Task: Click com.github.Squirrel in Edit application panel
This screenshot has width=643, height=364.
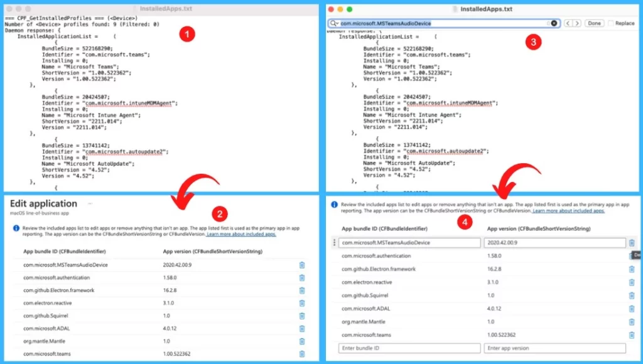Action: click(x=45, y=316)
